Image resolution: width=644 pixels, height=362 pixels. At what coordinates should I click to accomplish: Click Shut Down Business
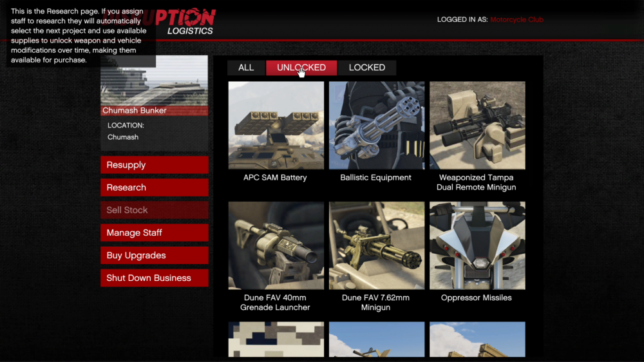click(155, 278)
